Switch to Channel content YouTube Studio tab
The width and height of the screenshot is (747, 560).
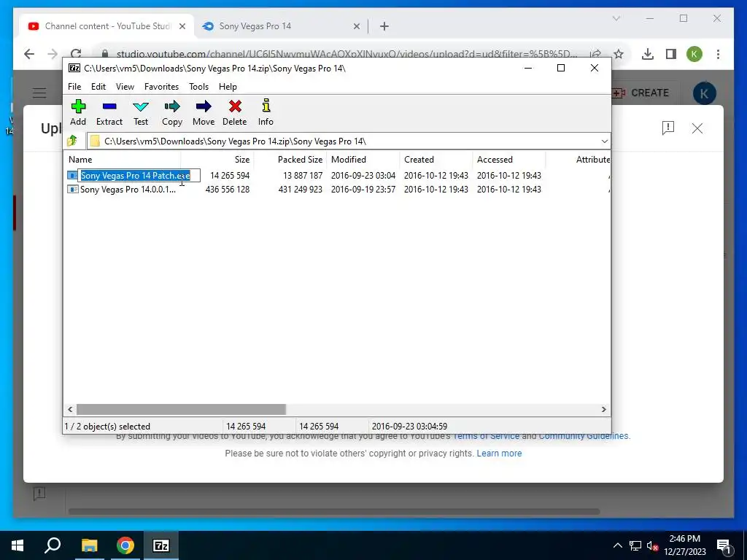107,26
